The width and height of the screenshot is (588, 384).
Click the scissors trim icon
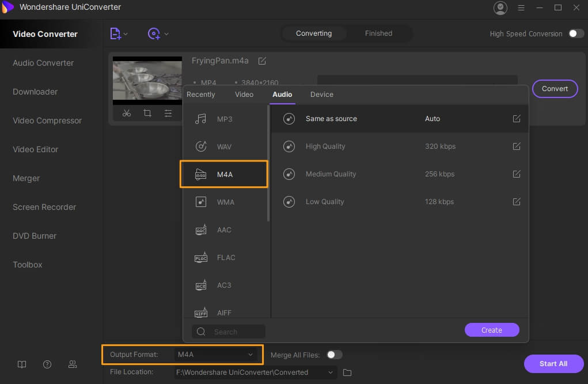[127, 113]
